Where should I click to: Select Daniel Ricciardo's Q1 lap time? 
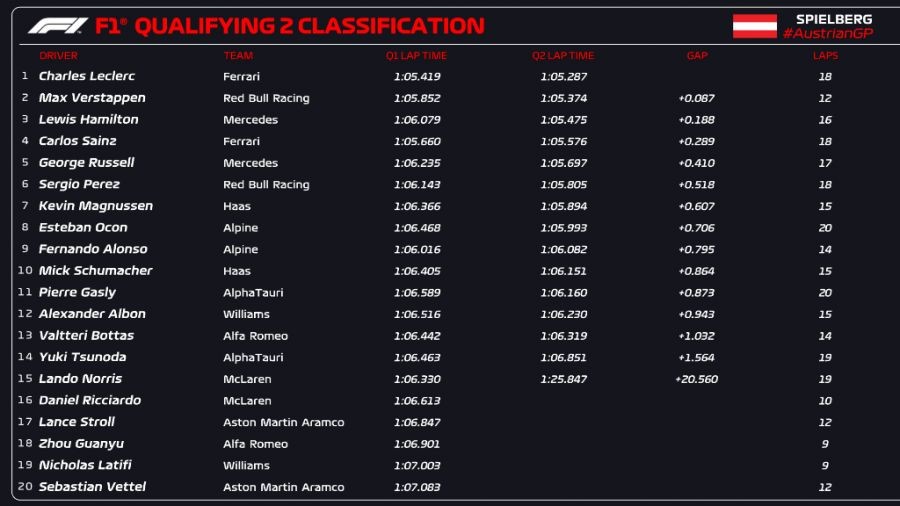point(417,401)
